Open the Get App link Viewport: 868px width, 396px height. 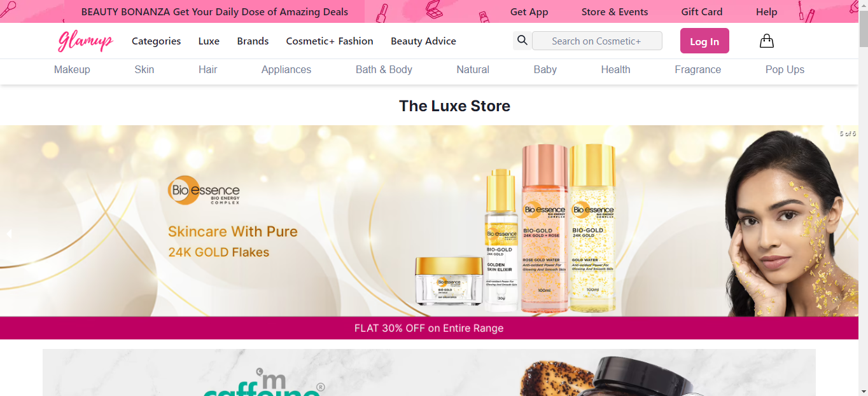pos(529,11)
